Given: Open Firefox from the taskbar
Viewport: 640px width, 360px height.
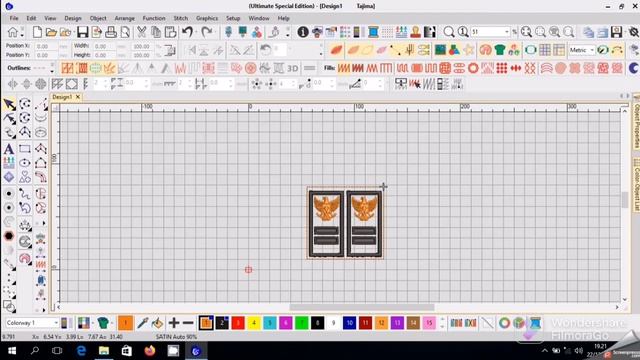Looking at the screenshot, I should tap(150, 351).
